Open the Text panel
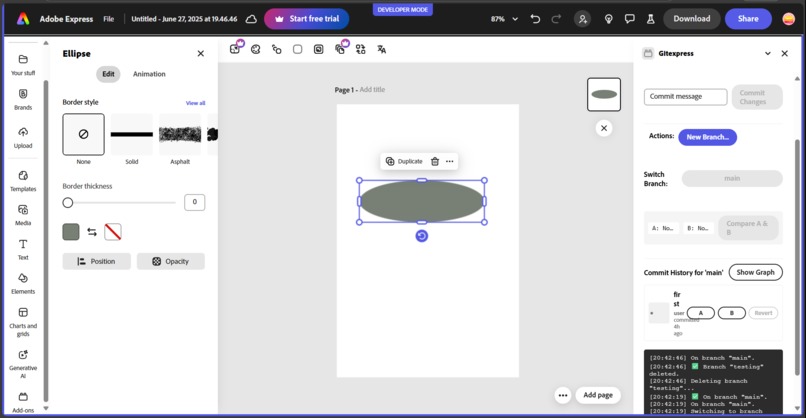The height and width of the screenshot is (418, 806). click(23, 249)
